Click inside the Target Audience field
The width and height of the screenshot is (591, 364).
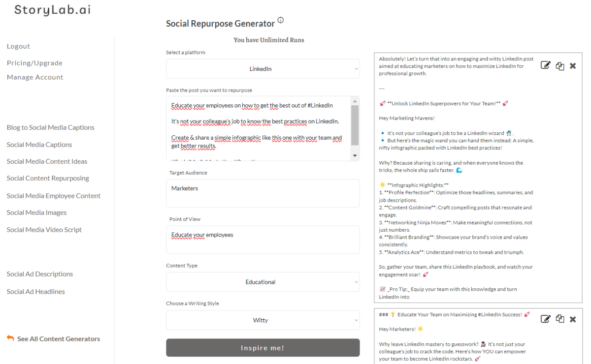[263, 193]
